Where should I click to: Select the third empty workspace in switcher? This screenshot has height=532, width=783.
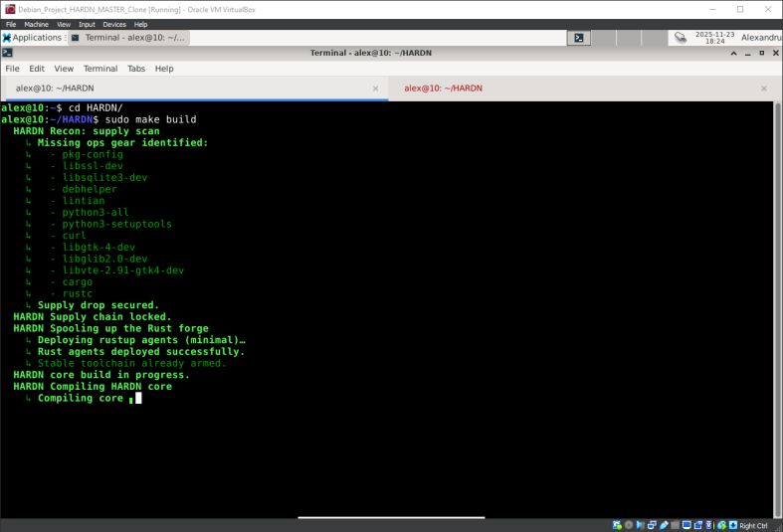[629, 38]
